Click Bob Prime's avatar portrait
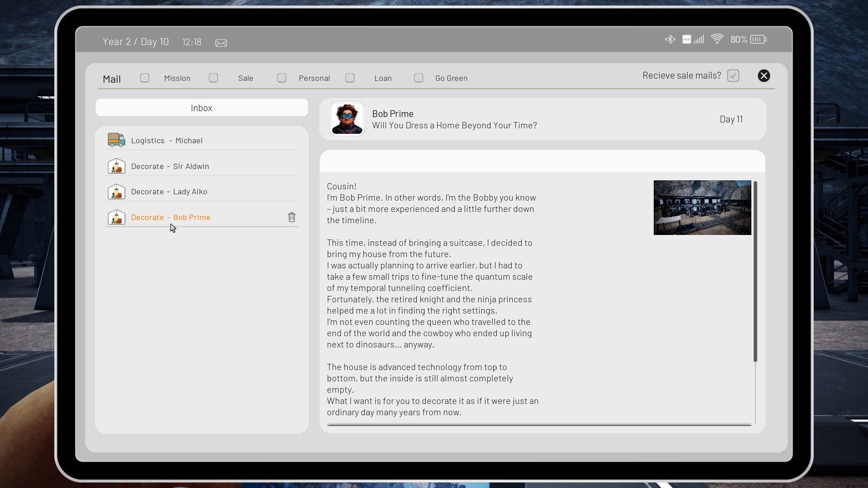Viewport: 868px width, 488px height. pos(347,118)
